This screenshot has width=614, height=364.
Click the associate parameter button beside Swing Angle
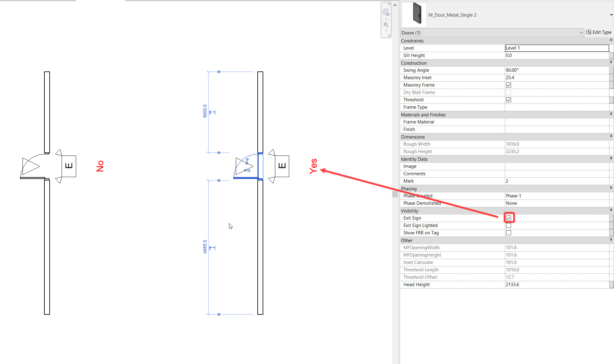click(x=612, y=70)
